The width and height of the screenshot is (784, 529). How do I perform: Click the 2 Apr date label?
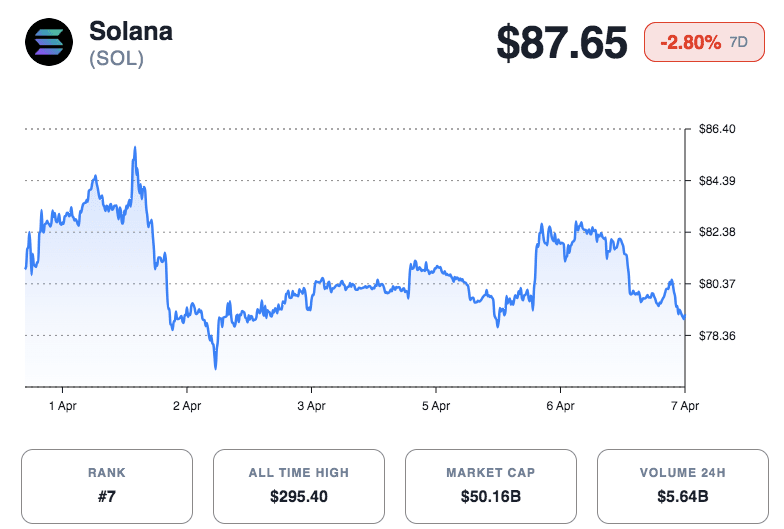tap(187, 406)
